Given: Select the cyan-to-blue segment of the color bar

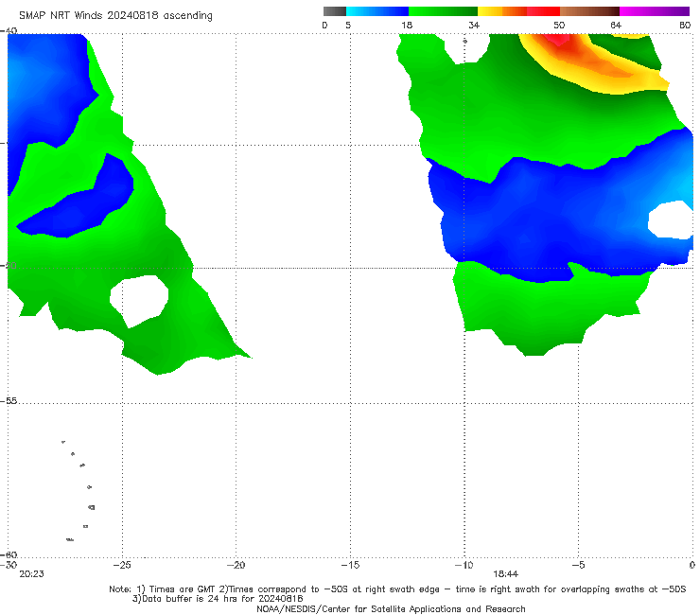Looking at the screenshot, I should point(377,11).
